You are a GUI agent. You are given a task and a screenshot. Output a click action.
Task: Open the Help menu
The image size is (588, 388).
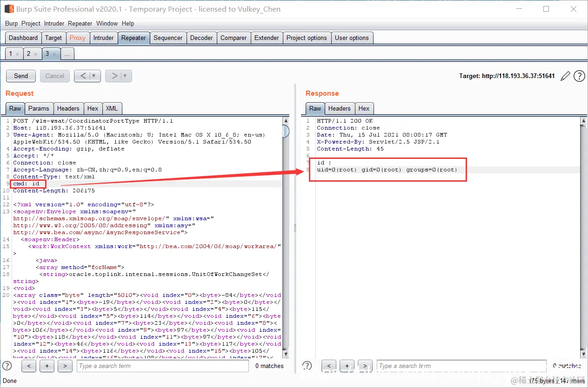coord(128,23)
